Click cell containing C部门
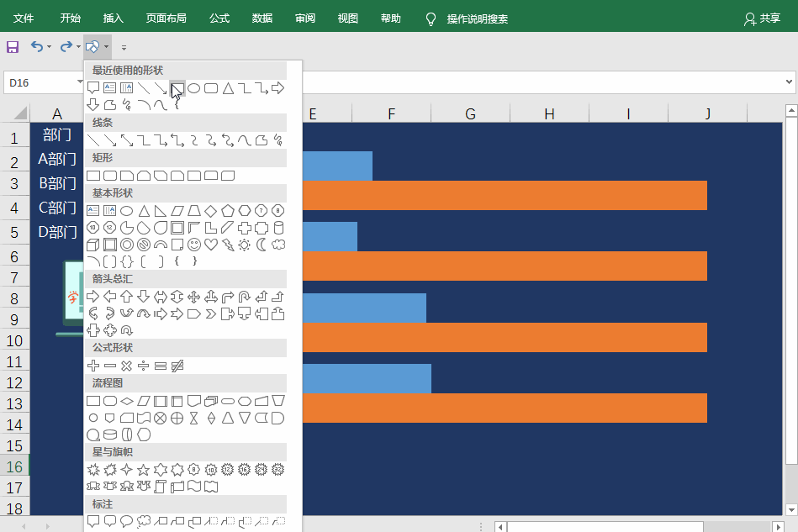The image size is (798, 532). (x=57, y=208)
